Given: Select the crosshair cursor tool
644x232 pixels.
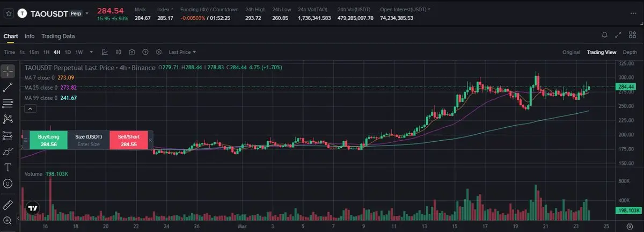Looking at the screenshot, I should click(x=8, y=71).
